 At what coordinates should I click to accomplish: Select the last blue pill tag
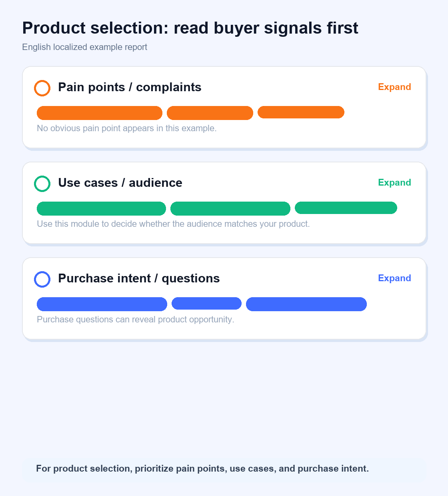(x=306, y=304)
